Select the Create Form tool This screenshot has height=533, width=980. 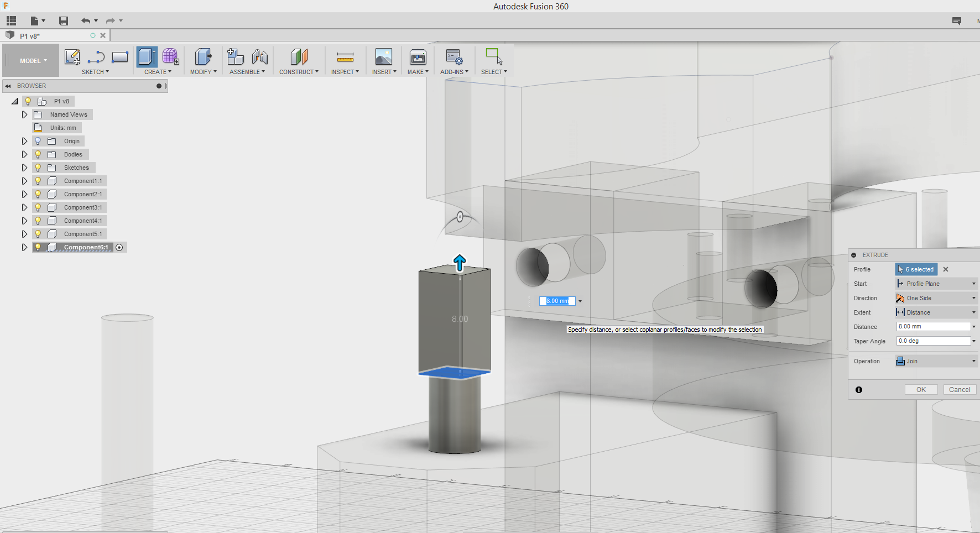[x=170, y=56]
